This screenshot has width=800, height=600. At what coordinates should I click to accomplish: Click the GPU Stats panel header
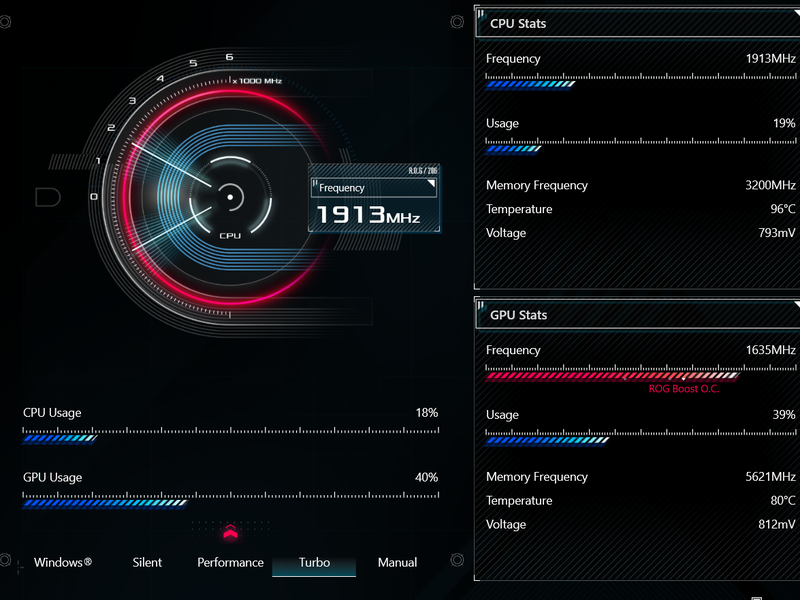click(x=638, y=315)
